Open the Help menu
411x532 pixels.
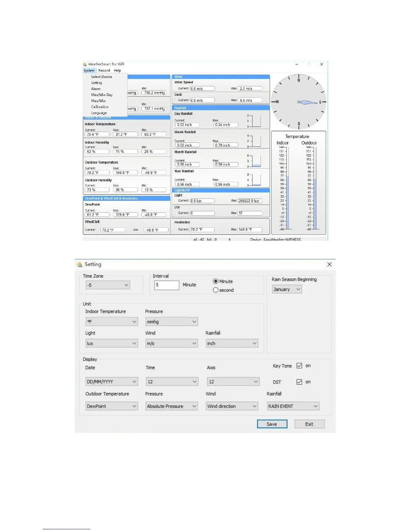[x=118, y=71]
